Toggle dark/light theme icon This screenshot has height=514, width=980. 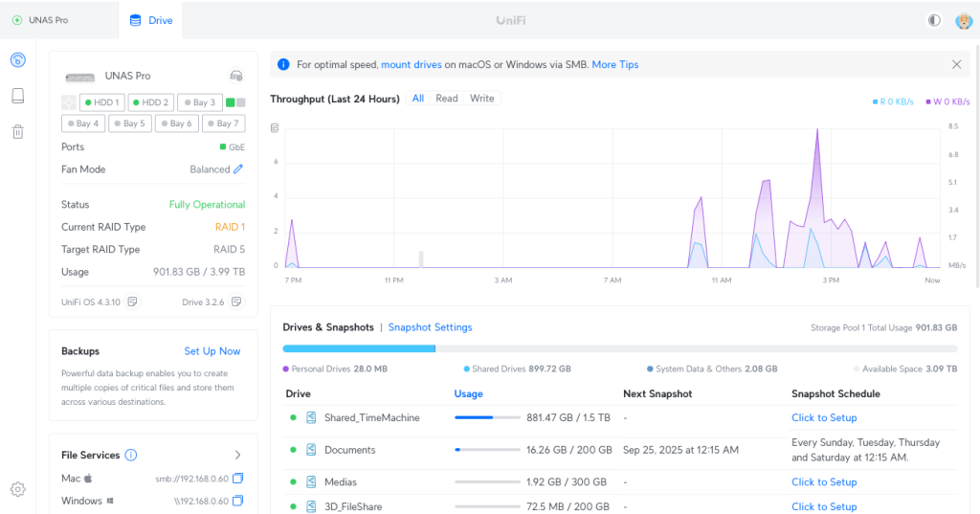(934, 20)
